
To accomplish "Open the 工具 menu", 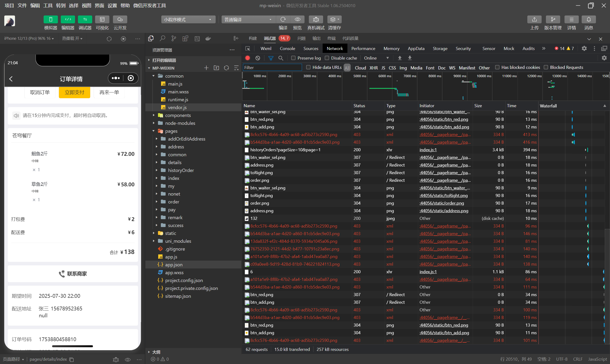I will [x=48, y=5].
